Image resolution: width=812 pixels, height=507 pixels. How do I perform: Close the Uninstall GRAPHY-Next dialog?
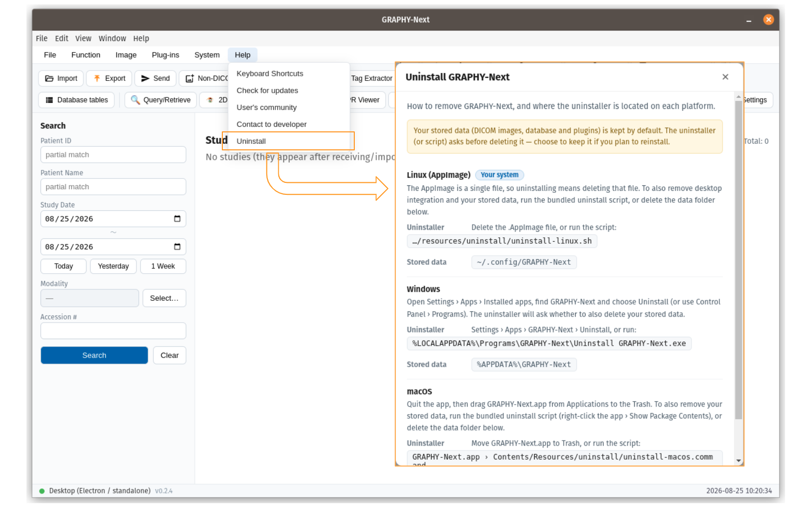(x=725, y=77)
